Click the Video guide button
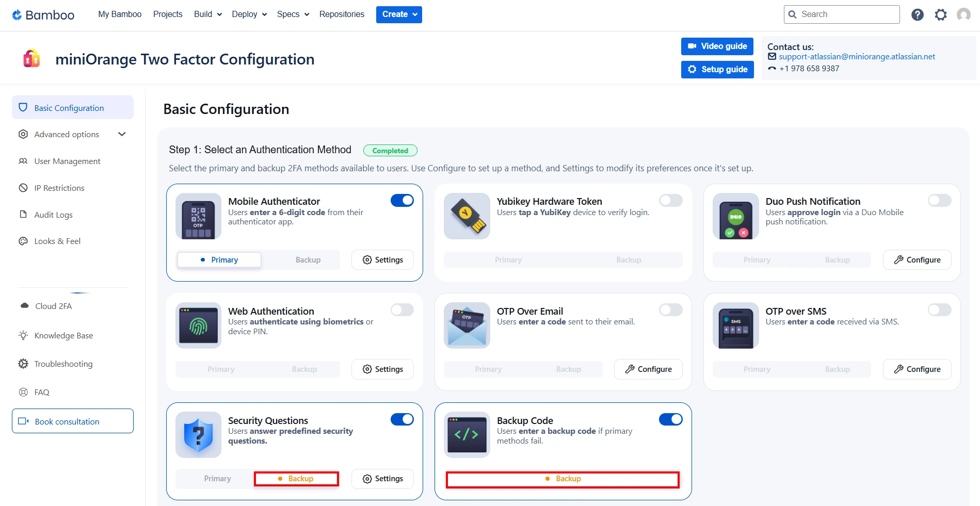 click(x=717, y=46)
